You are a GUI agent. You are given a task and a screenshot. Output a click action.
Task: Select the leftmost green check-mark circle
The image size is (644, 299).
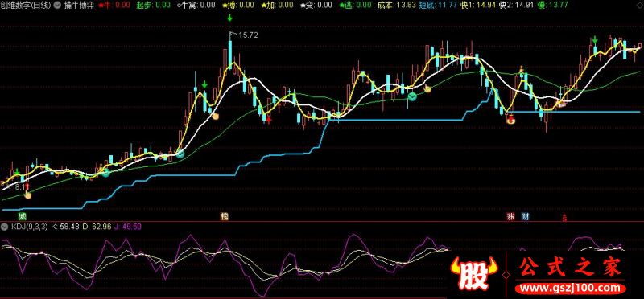click(106, 172)
